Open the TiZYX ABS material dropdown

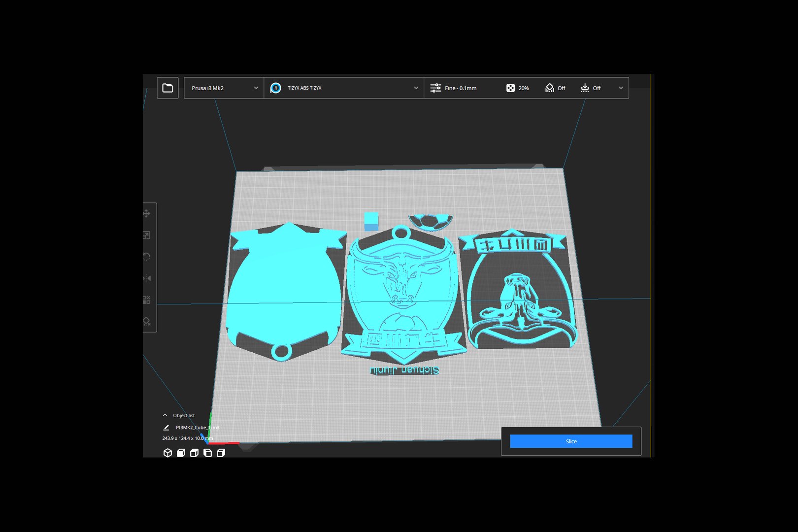[x=344, y=88]
